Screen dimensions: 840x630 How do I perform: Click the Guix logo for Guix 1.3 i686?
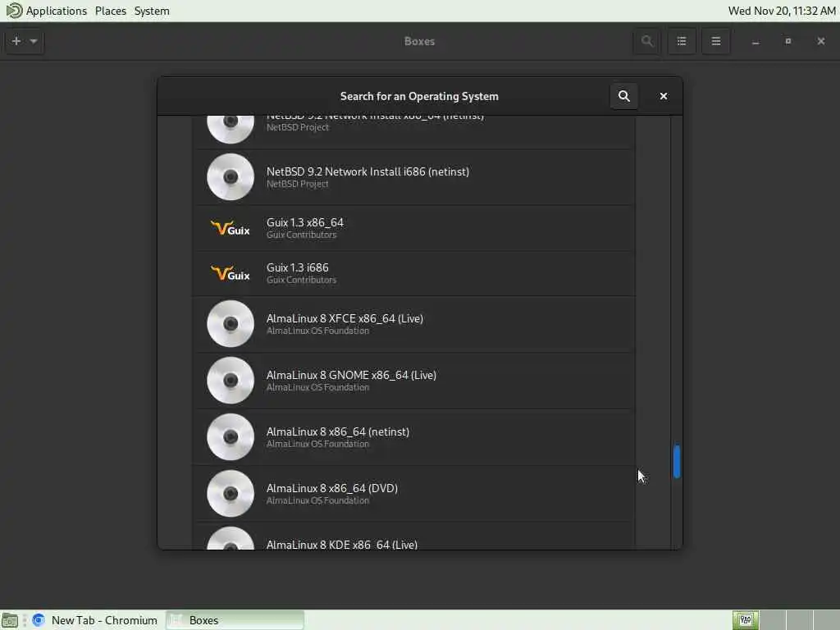pyautogui.click(x=231, y=274)
